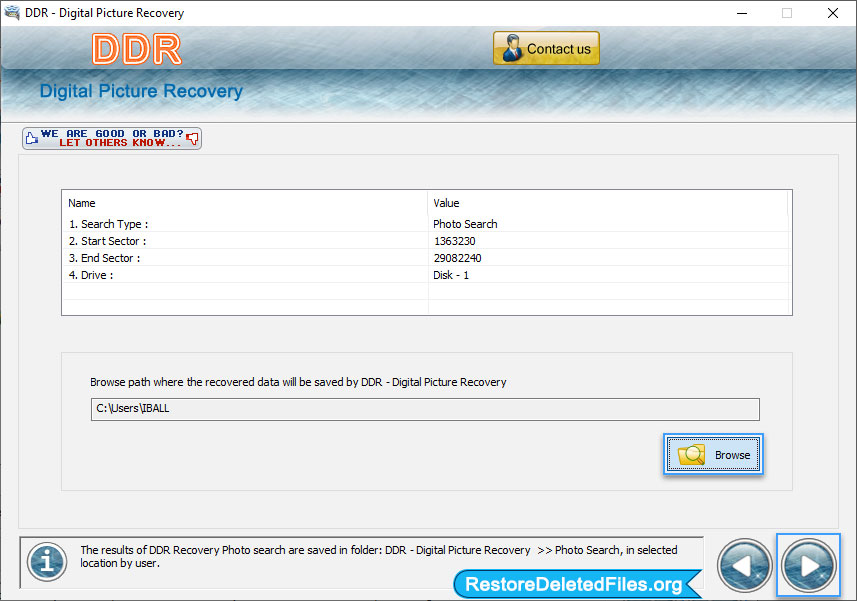Select the 'End Sector' row name
Screen dimensions: 857x601
pyautogui.click(x=104, y=258)
